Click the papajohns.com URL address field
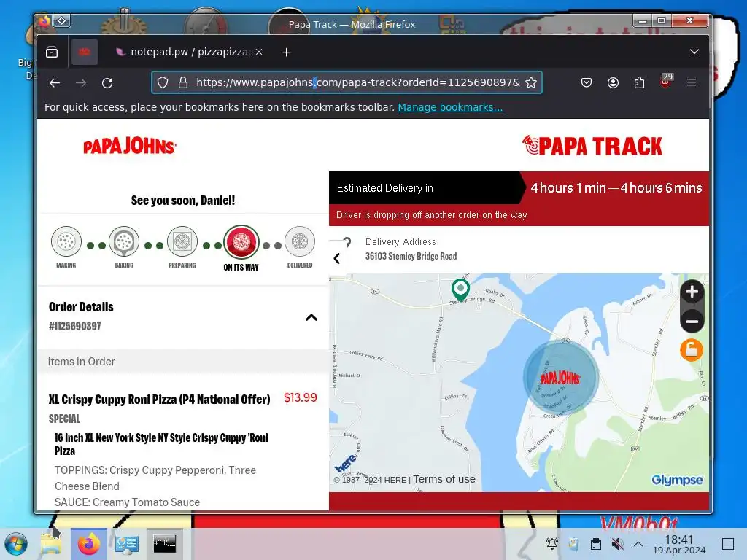 (357, 82)
